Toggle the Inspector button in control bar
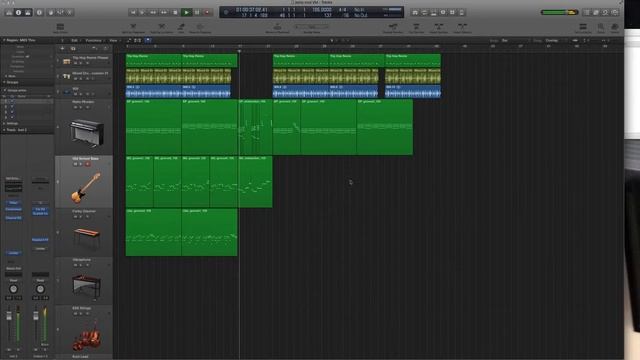 click(x=18, y=13)
